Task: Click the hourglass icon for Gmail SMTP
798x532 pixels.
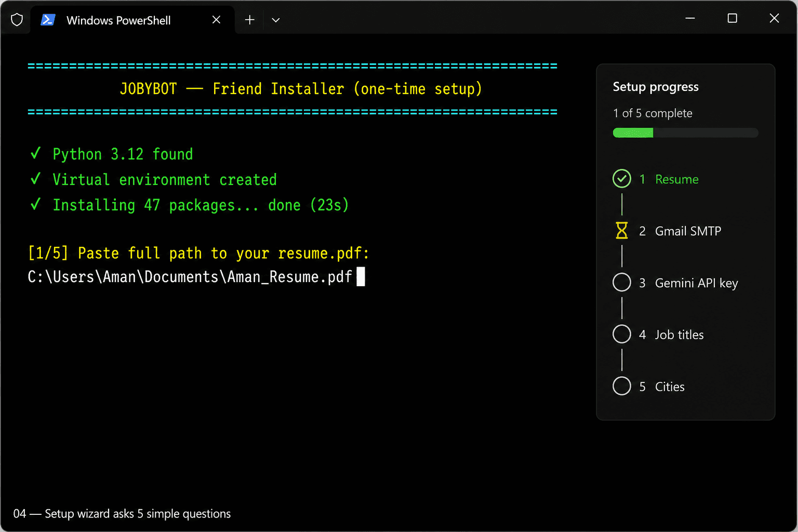Action: [622, 231]
